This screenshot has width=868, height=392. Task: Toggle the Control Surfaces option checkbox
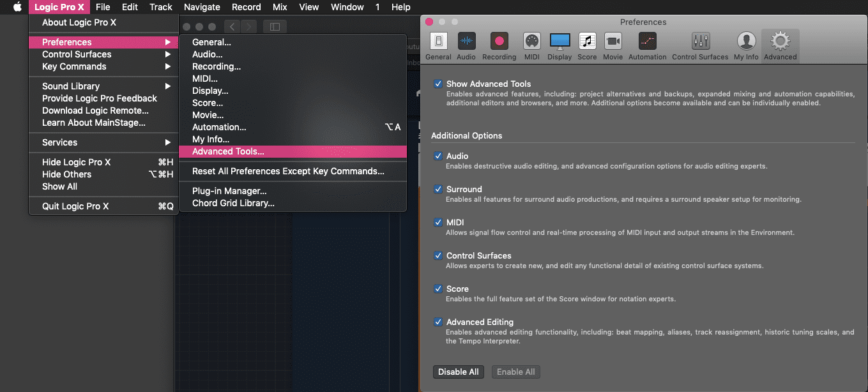pos(438,255)
